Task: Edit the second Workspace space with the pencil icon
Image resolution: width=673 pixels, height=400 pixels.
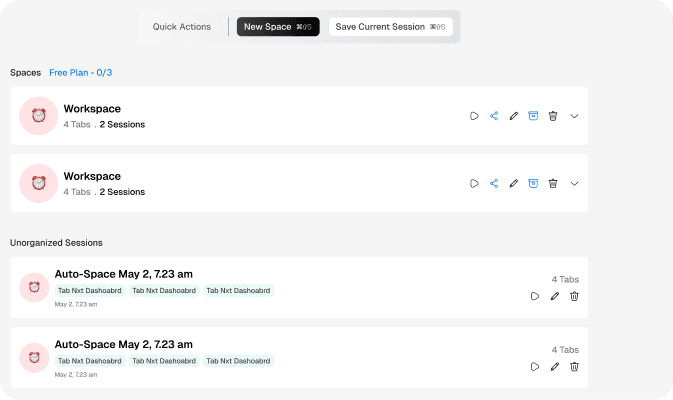Action: pos(514,183)
